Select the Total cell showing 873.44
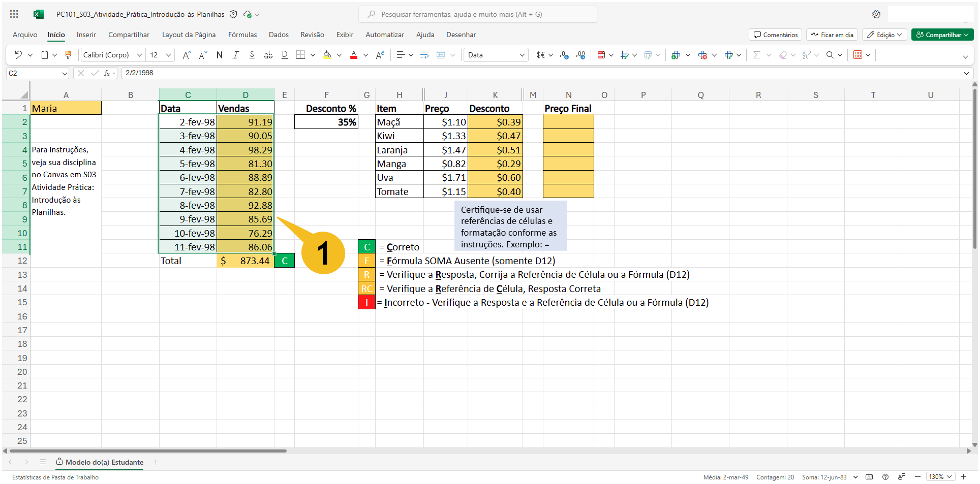980x484 pixels. [x=246, y=261]
